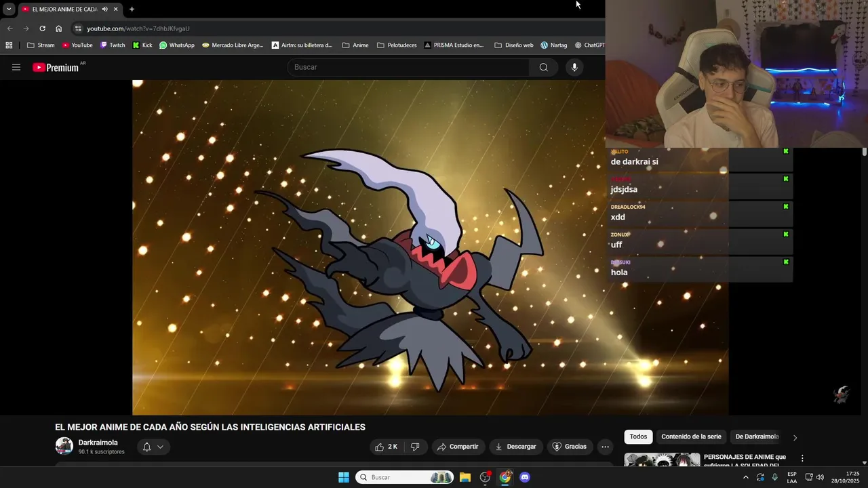Open OBS Studio from taskbar

485,477
